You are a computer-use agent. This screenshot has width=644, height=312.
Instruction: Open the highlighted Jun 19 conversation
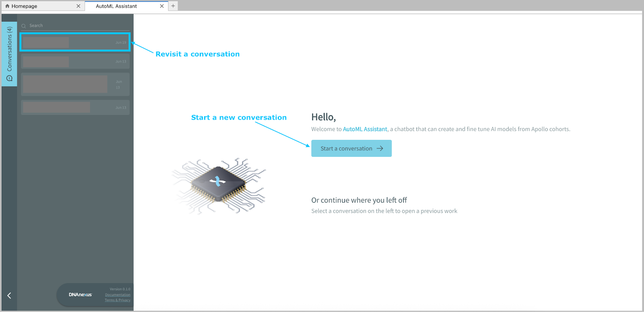point(75,42)
